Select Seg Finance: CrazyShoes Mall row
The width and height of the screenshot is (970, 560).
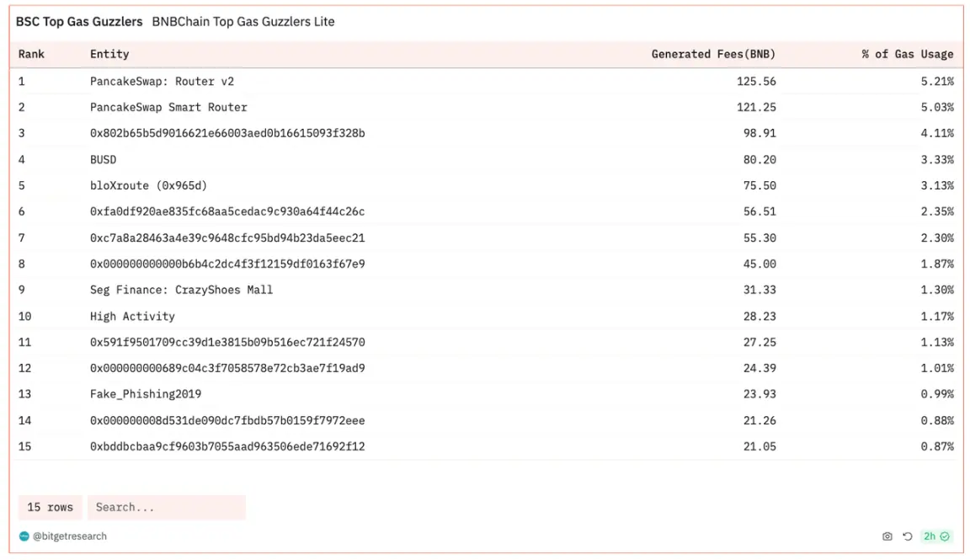[181, 291]
